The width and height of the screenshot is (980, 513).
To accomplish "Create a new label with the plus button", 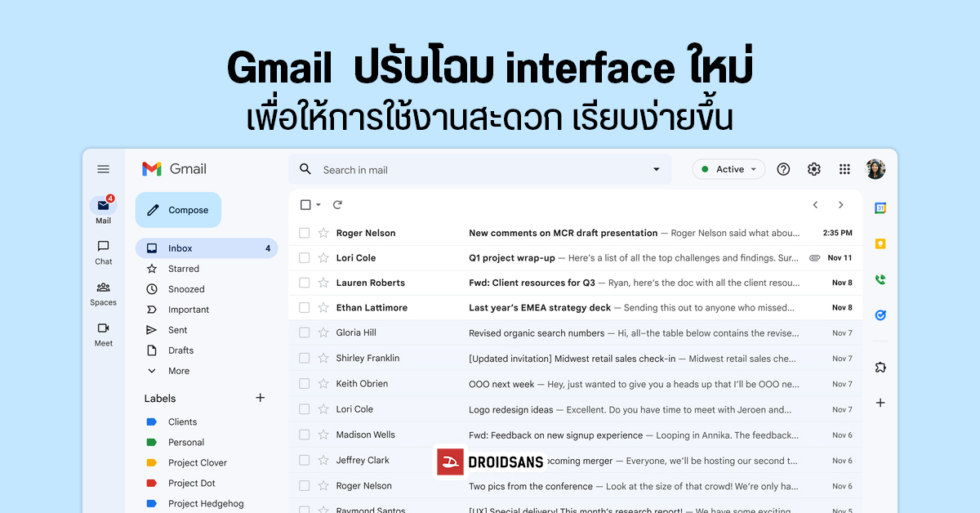I will (x=260, y=398).
